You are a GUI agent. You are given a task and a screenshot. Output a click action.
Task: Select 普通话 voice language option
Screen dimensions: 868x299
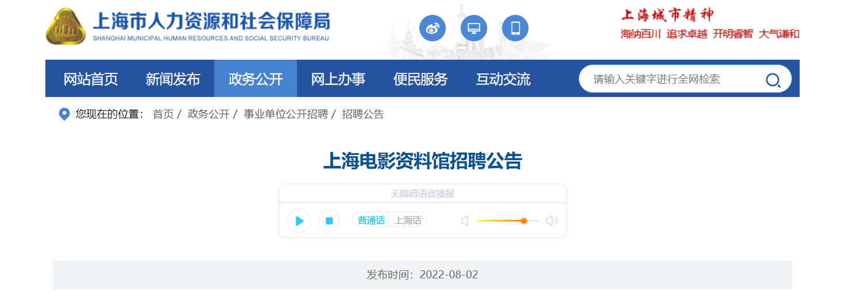click(371, 220)
